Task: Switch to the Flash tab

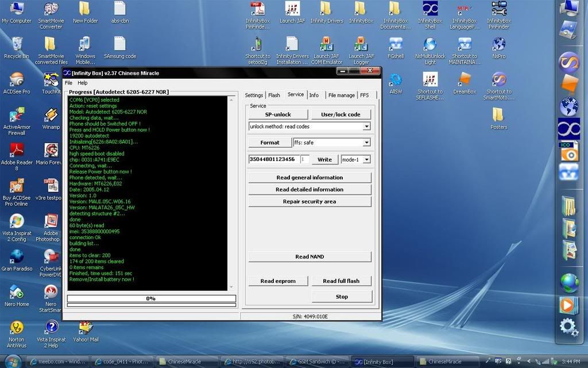Action: tap(274, 95)
